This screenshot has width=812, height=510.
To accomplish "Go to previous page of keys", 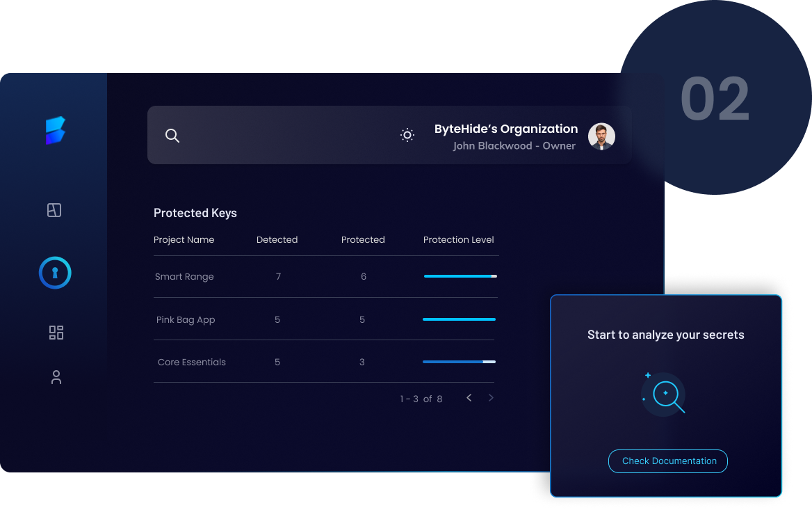I will pyautogui.click(x=469, y=398).
